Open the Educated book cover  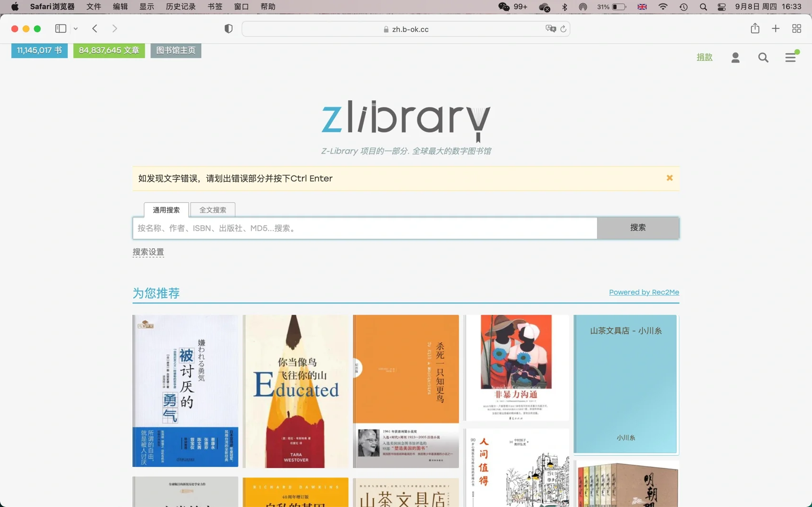[296, 391]
